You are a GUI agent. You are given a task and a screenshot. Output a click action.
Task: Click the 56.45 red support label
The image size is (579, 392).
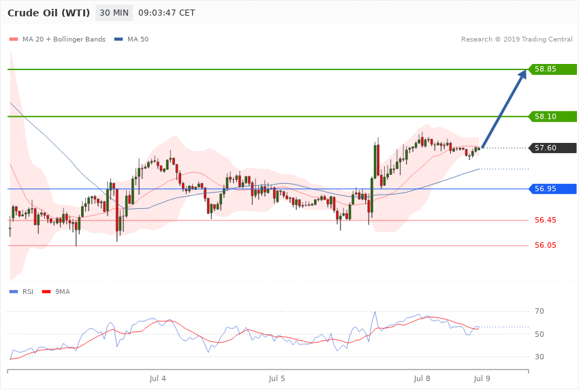tap(546, 220)
